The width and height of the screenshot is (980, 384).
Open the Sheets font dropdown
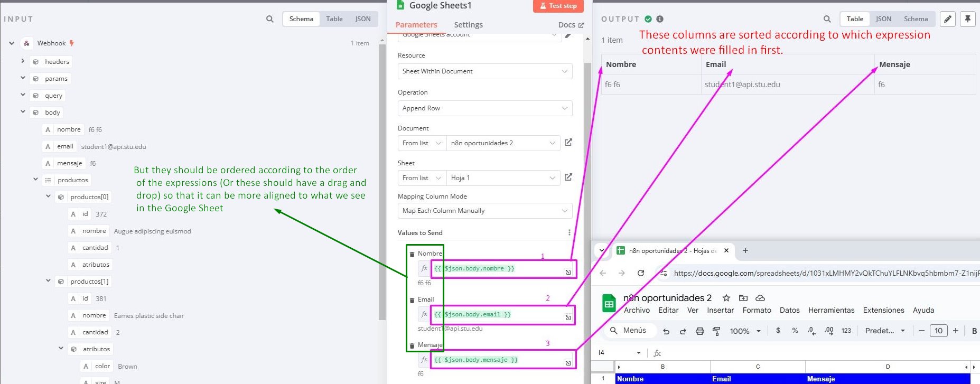(x=885, y=331)
